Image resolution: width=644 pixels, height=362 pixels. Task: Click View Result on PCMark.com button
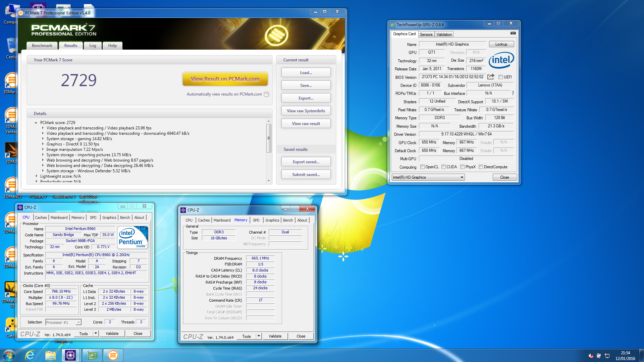(x=225, y=79)
